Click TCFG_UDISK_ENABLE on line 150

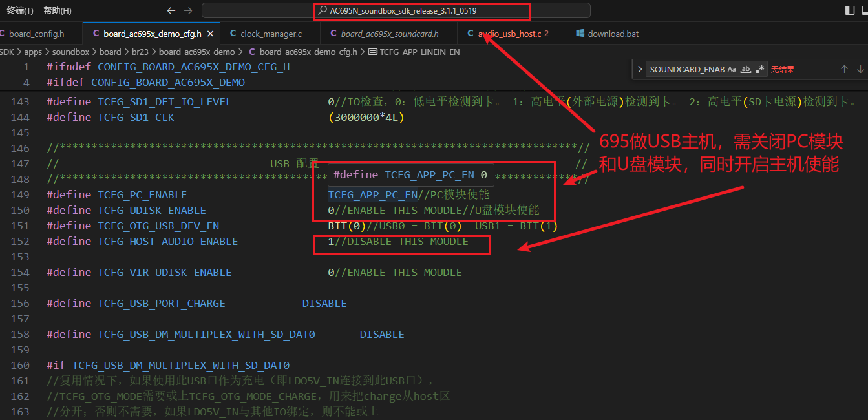coord(152,210)
